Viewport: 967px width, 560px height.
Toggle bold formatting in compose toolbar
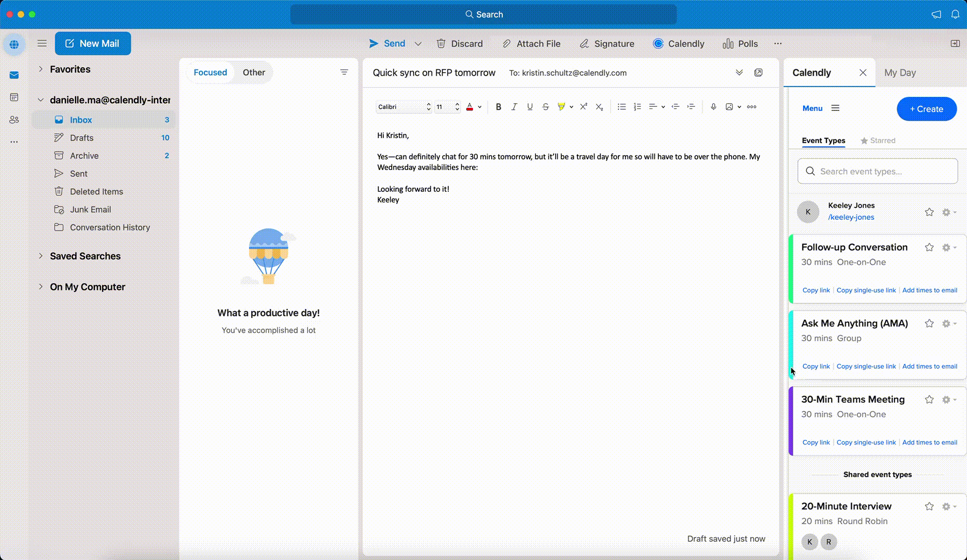(x=498, y=107)
